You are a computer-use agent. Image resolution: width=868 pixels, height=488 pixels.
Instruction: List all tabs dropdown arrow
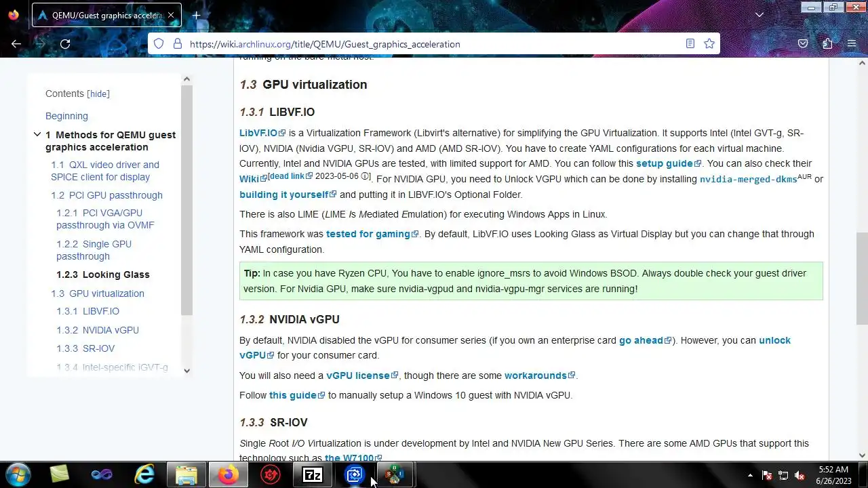[760, 15]
